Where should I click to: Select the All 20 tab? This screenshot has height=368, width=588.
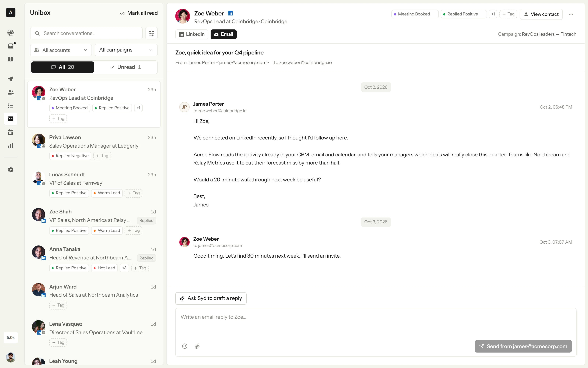click(62, 67)
